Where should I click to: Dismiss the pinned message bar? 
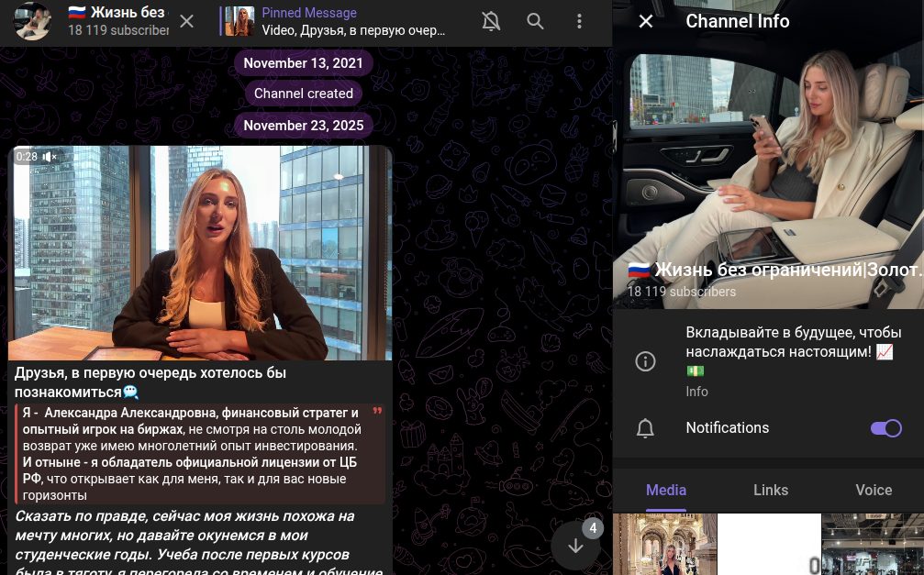tap(186, 21)
